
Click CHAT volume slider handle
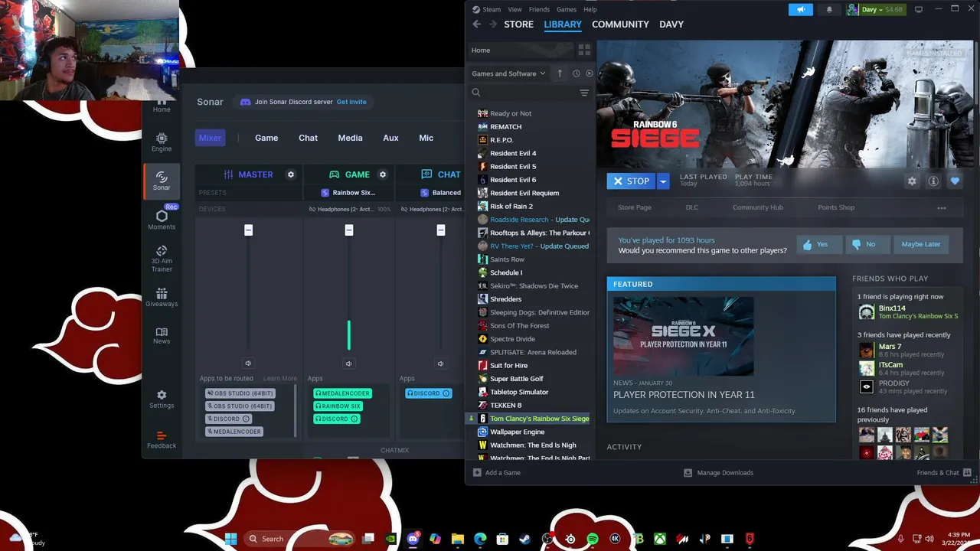pyautogui.click(x=440, y=230)
